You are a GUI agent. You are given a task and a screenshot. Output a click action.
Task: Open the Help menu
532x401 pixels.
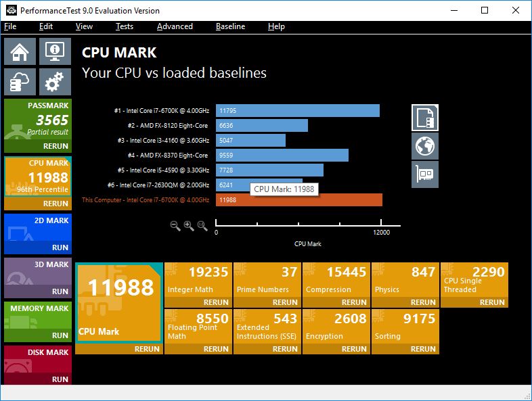(x=276, y=26)
